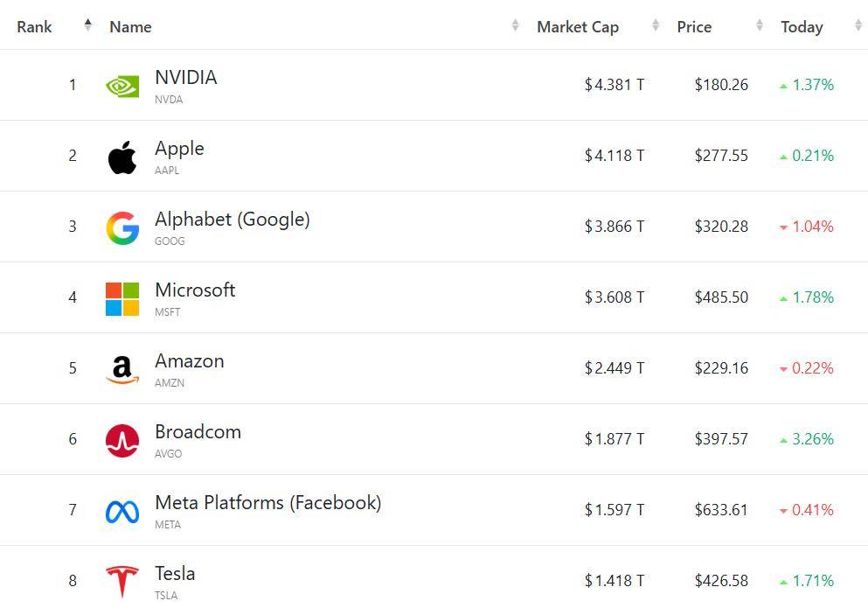
Task: Click the Tesla logo icon
Action: [122, 582]
